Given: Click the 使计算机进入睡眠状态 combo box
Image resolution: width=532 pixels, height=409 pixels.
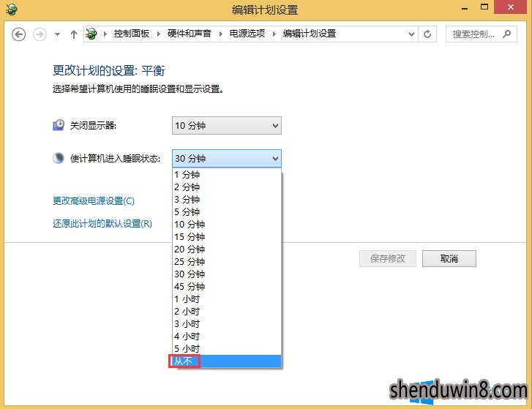Looking at the screenshot, I should point(227,158).
